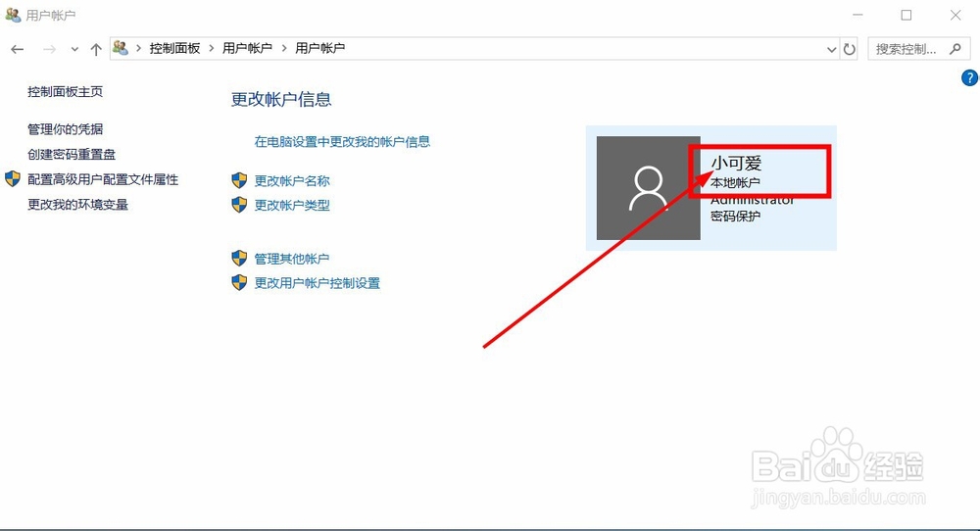Open 管理其他帐户 link
Image resolution: width=980 pixels, height=531 pixels.
tap(292, 259)
